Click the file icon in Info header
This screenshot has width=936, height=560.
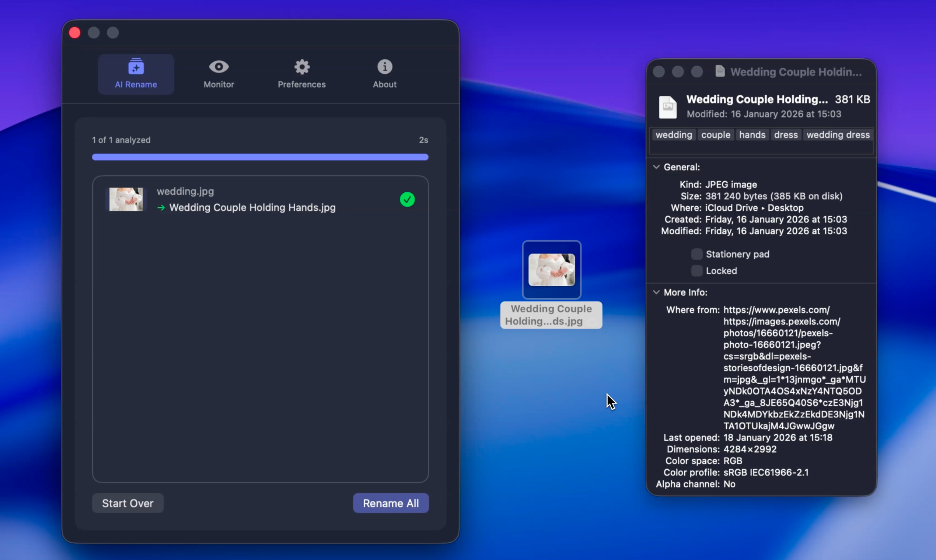click(x=667, y=107)
